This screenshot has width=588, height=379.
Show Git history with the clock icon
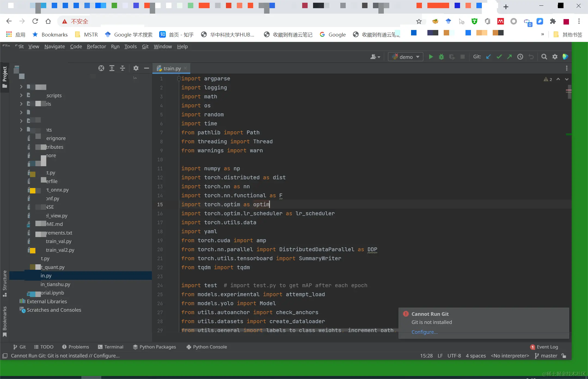click(x=520, y=57)
